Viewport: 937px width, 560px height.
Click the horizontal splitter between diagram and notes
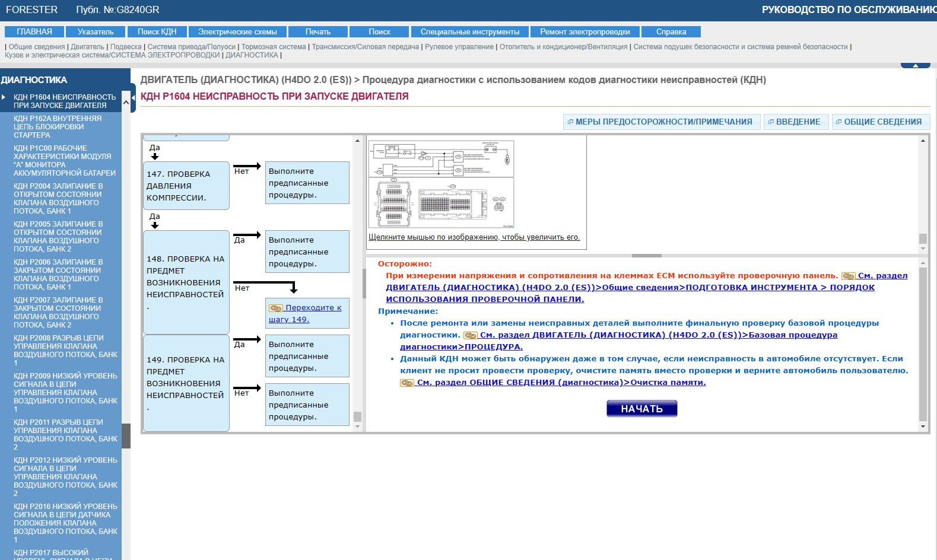pyautogui.click(x=647, y=256)
